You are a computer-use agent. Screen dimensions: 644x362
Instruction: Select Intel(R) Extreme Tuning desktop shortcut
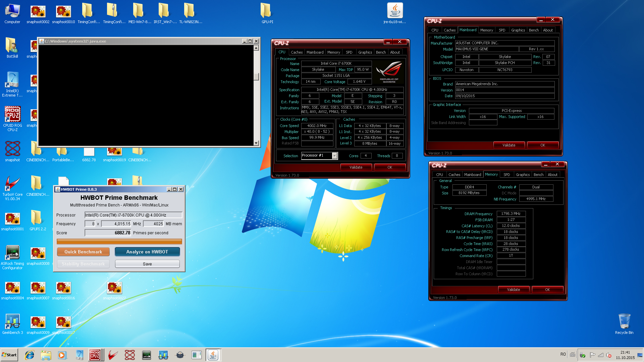point(12,84)
